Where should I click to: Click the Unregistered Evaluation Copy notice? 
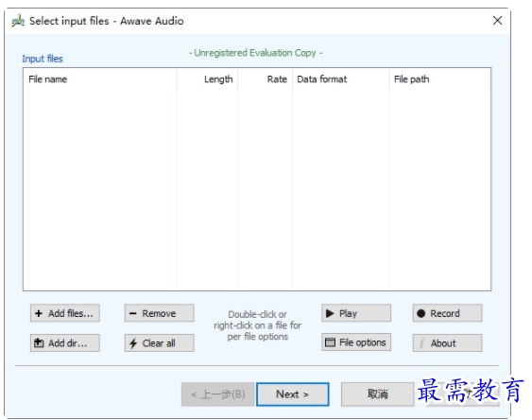tap(255, 53)
